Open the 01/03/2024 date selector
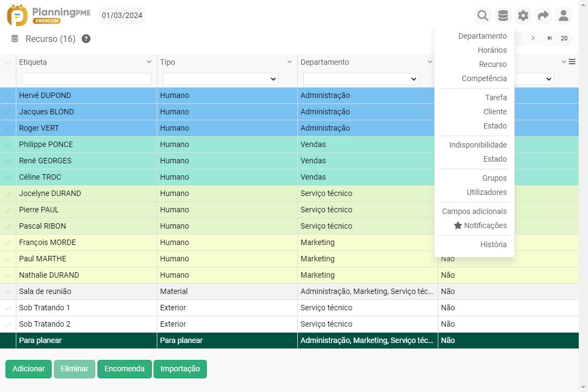Screen dimensions: 588x392 coord(122,16)
